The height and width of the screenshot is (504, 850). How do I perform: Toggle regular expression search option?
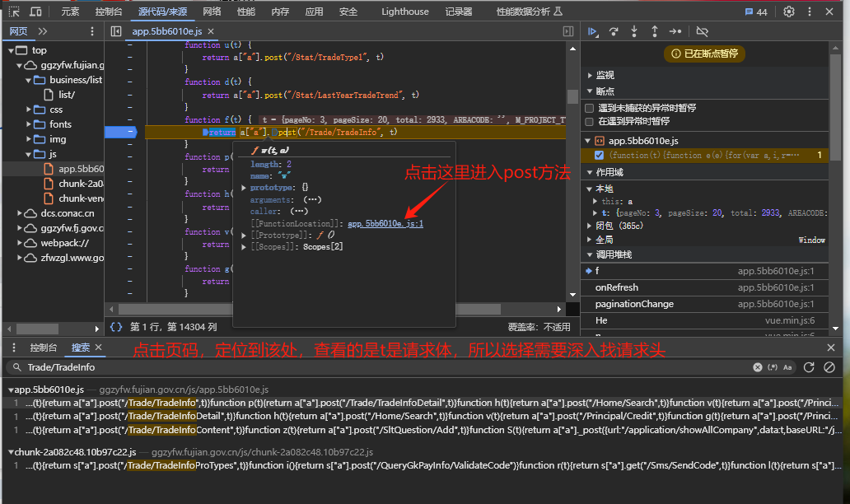coord(773,367)
